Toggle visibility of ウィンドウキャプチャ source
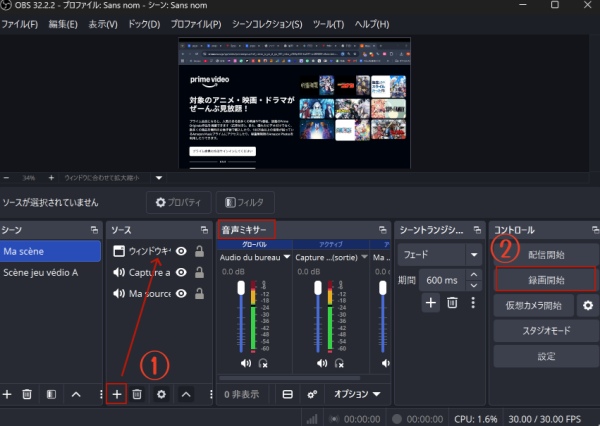 pos(181,251)
